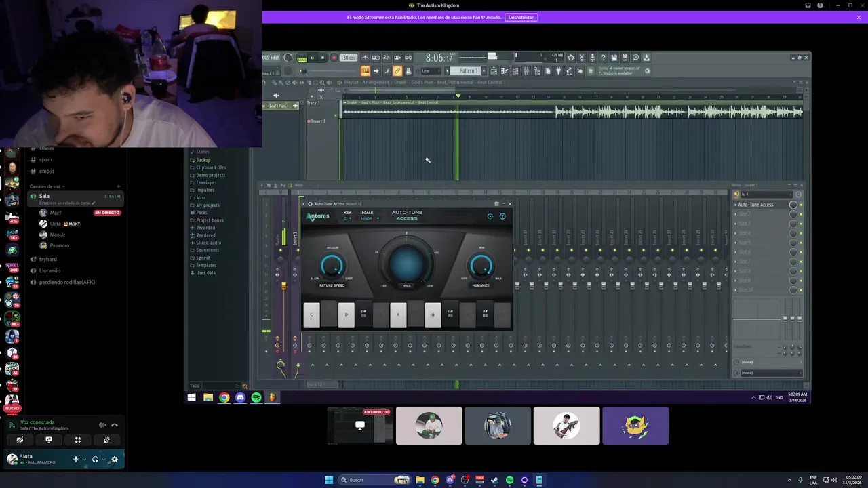This screenshot has width=868, height=488.
Task: Open Spotify from the Windows taskbar
Action: [509, 480]
